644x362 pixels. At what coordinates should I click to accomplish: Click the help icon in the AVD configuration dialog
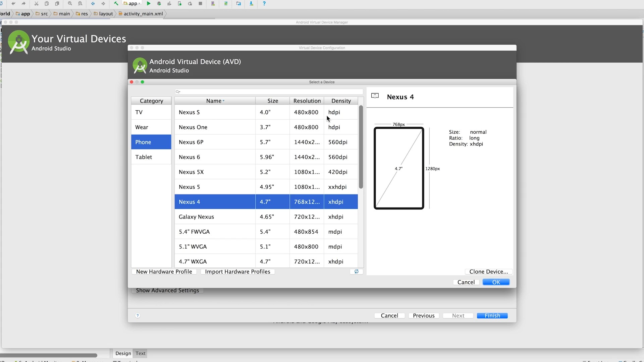point(138,316)
